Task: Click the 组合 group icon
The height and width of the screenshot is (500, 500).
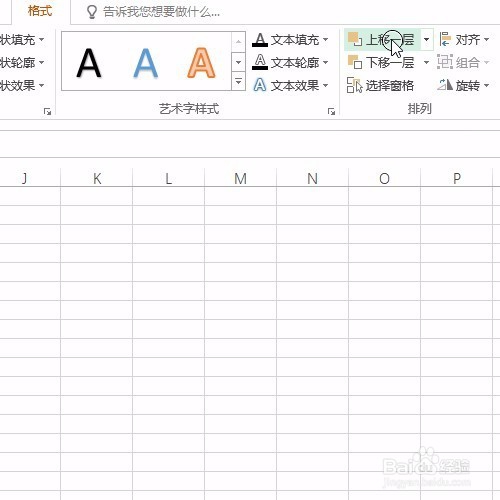Action: tap(445, 62)
